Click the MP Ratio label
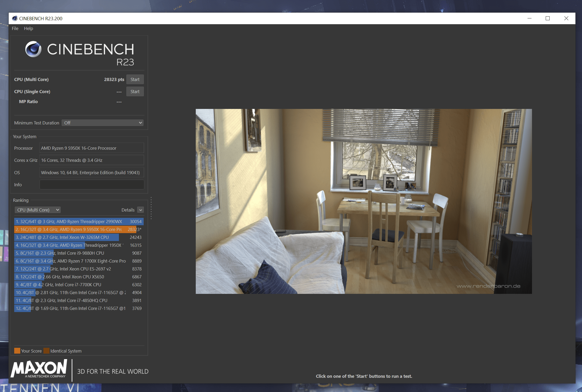 pos(28,102)
